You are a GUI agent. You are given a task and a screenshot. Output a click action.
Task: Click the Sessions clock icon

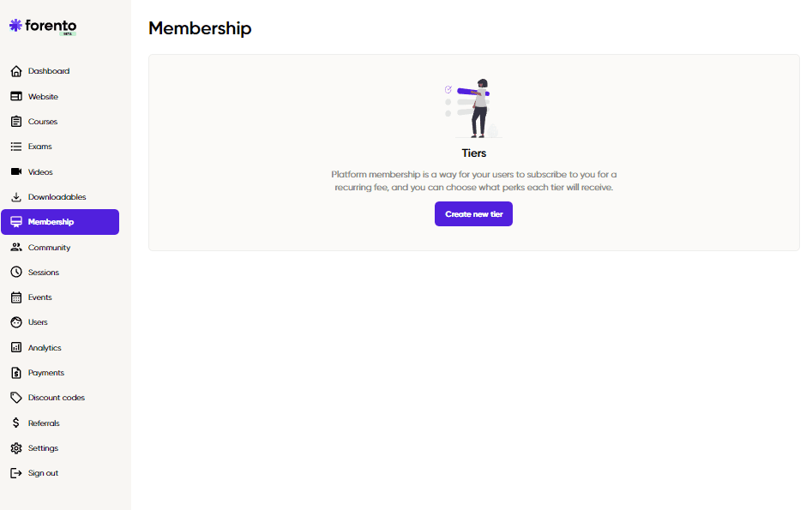pos(16,272)
